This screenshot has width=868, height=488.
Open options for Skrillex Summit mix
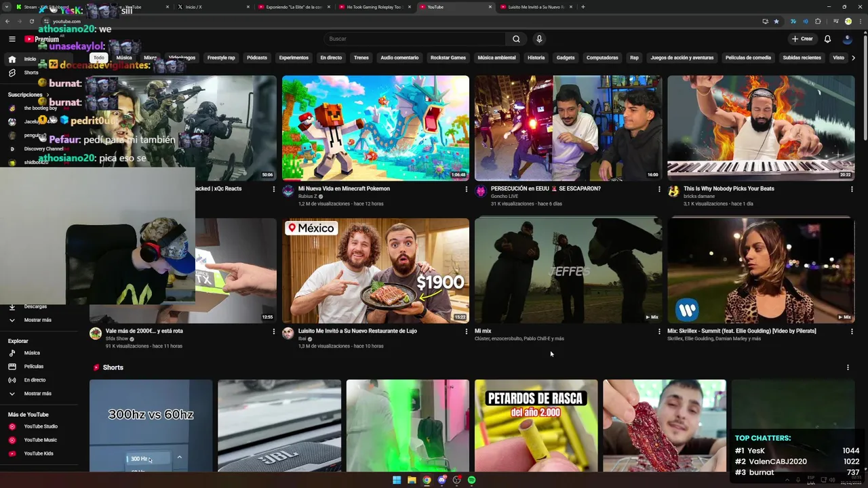[852, 331]
